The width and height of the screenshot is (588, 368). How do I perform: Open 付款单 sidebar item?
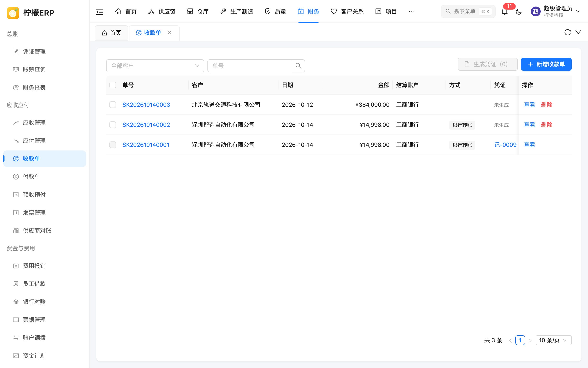(x=45, y=177)
